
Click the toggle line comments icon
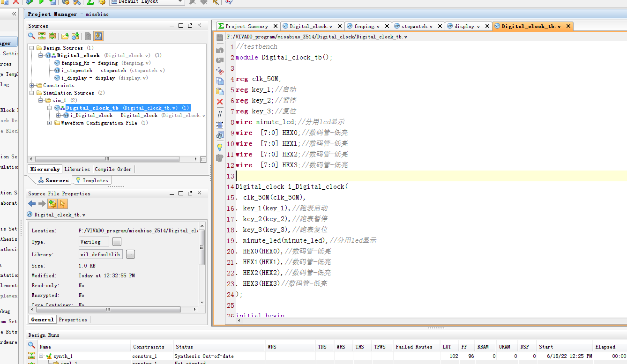pos(219,114)
